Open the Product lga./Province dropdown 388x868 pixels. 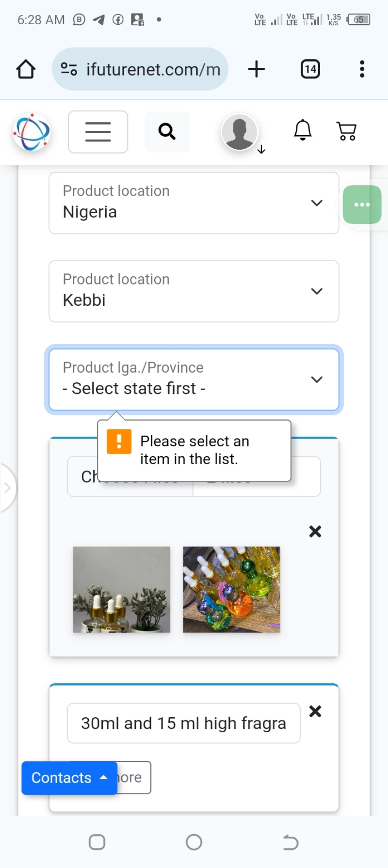pyautogui.click(x=194, y=379)
